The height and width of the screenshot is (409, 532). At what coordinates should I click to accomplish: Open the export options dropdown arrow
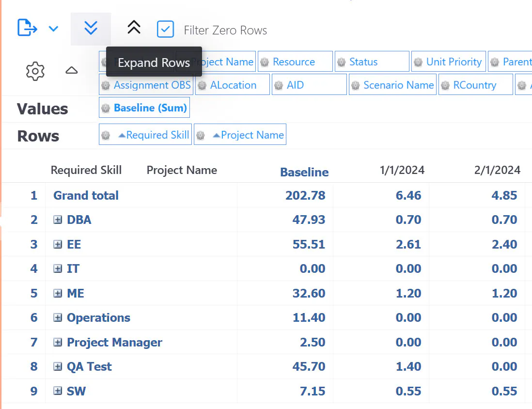click(54, 29)
